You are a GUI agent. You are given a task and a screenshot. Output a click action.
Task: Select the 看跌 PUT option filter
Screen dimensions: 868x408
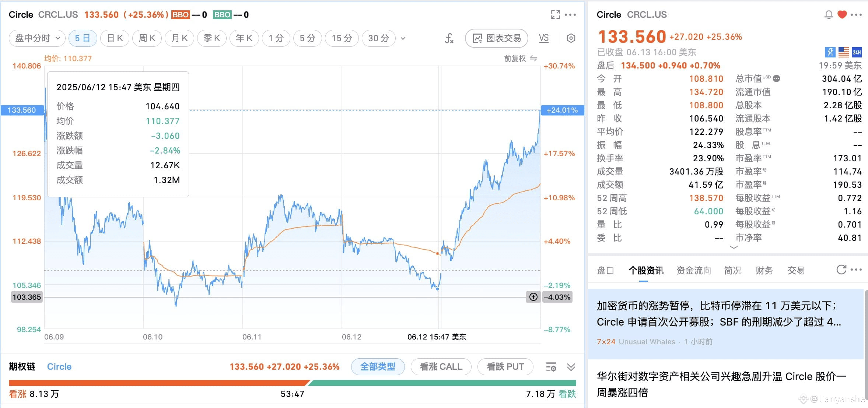click(505, 367)
